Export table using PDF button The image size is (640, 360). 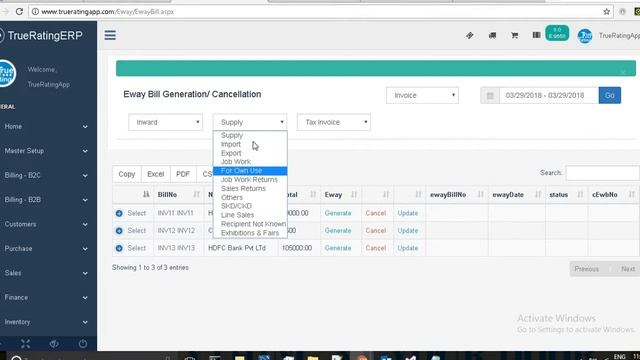[x=183, y=174]
